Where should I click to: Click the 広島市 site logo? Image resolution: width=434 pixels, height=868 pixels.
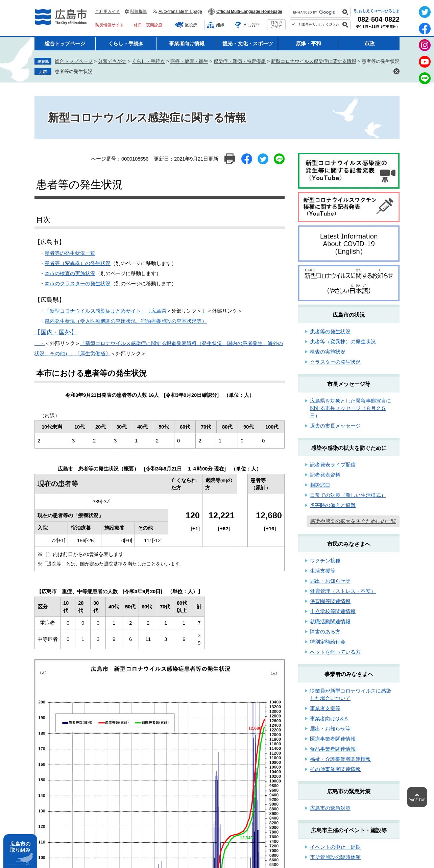(x=61, y=17)
